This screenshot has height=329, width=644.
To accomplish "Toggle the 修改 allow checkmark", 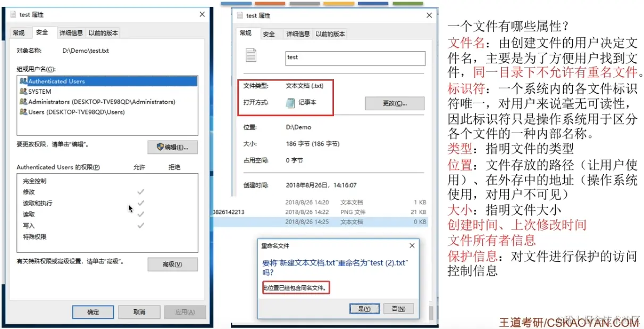I will click(140, 192).
